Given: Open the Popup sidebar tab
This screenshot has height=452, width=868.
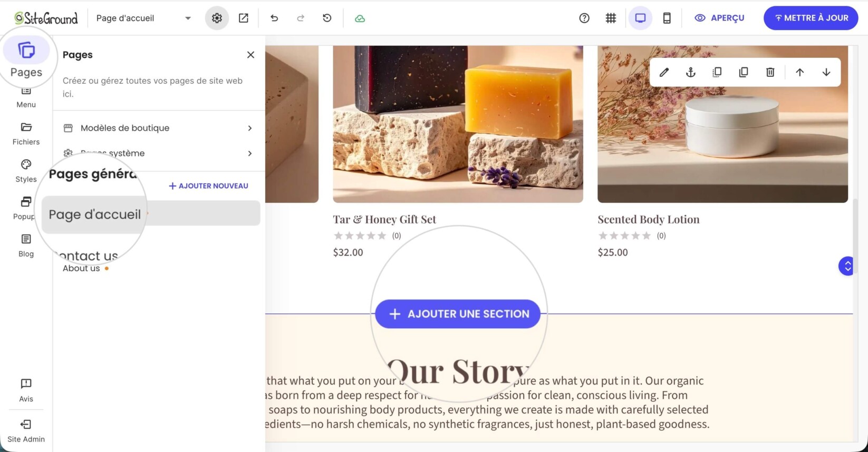Looking at the screenshot, I should [25, 209].
